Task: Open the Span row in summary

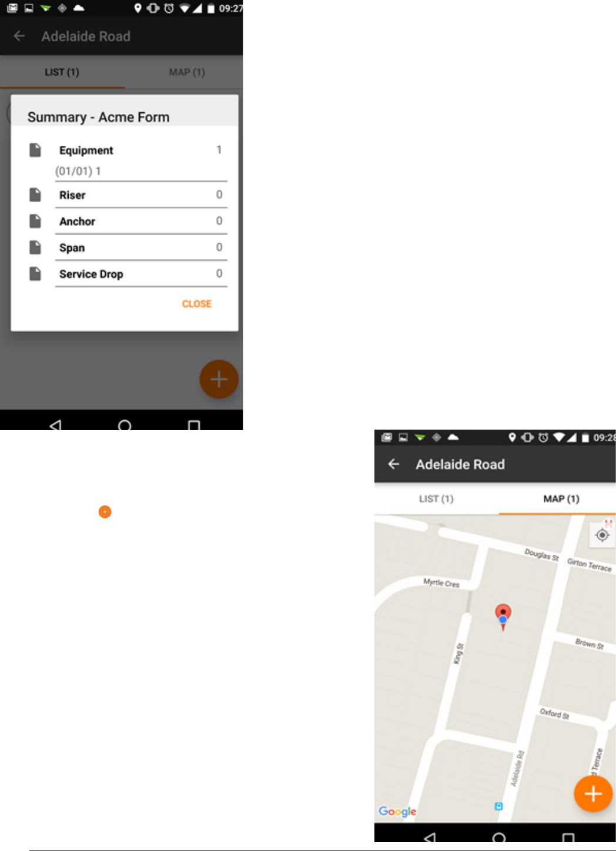Action: 141,248
